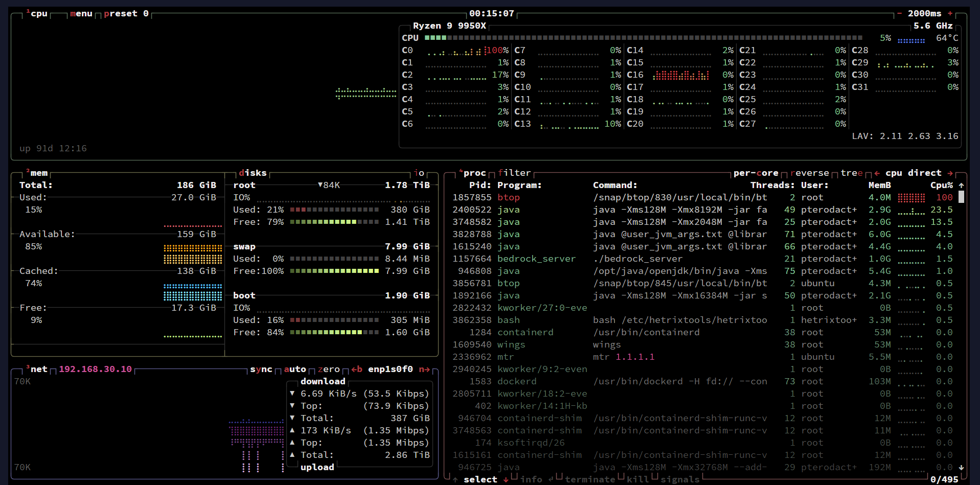Increase update interval with plus button
Viewport: 980px width, 485px height.
tap(950, 13)
